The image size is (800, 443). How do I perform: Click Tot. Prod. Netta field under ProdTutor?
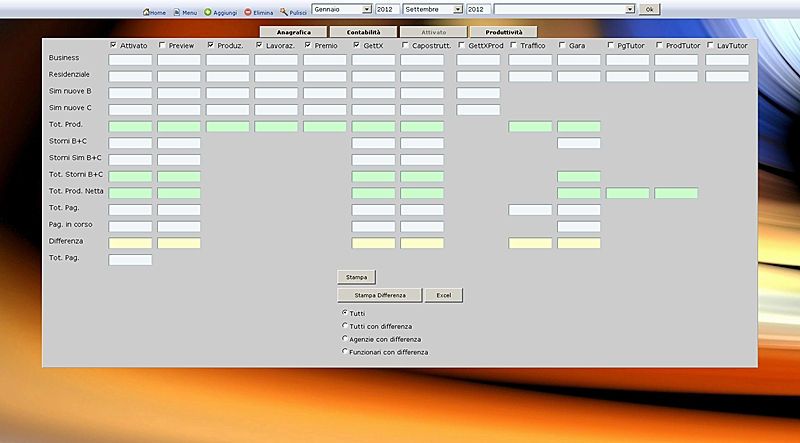coord(676,193)
